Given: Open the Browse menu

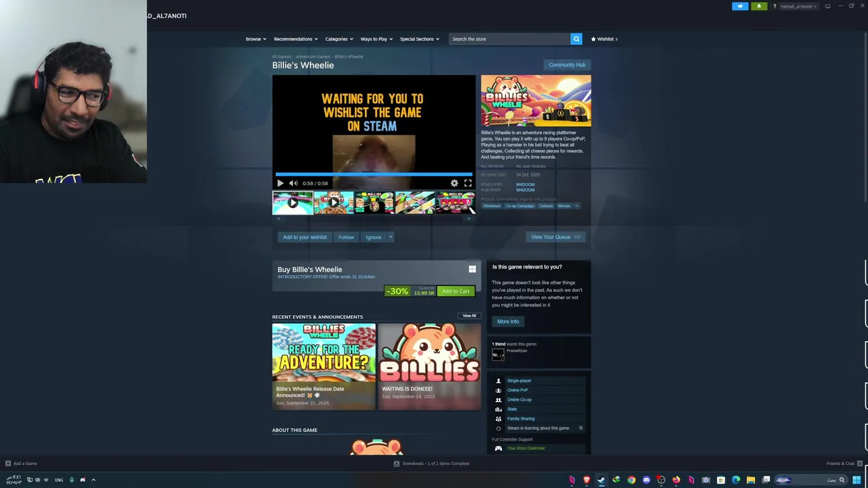Looking at the screenshot, I should (x=256, y=39).
